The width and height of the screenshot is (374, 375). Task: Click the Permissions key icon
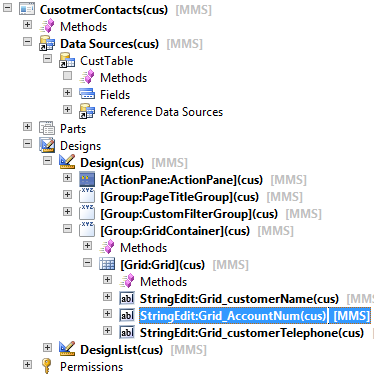pyautogui.click(x=47, y=366)
